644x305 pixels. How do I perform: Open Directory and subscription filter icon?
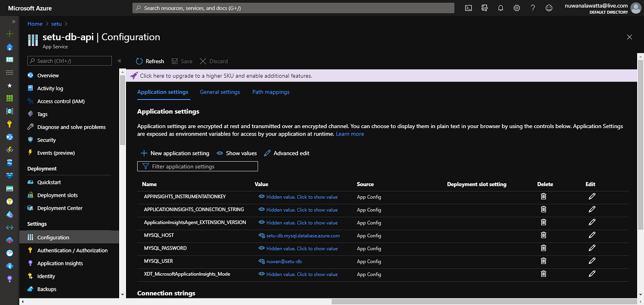[484, 8]
